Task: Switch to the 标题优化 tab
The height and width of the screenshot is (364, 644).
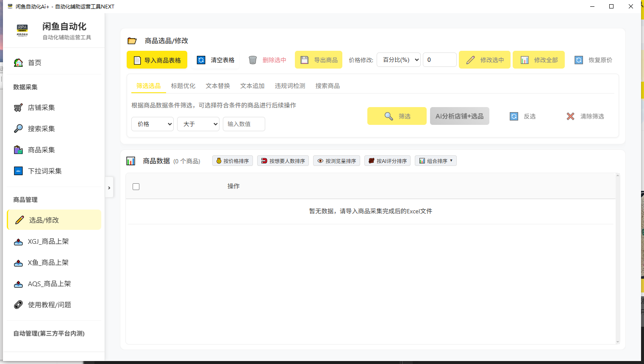Action: tap(183, 86)
